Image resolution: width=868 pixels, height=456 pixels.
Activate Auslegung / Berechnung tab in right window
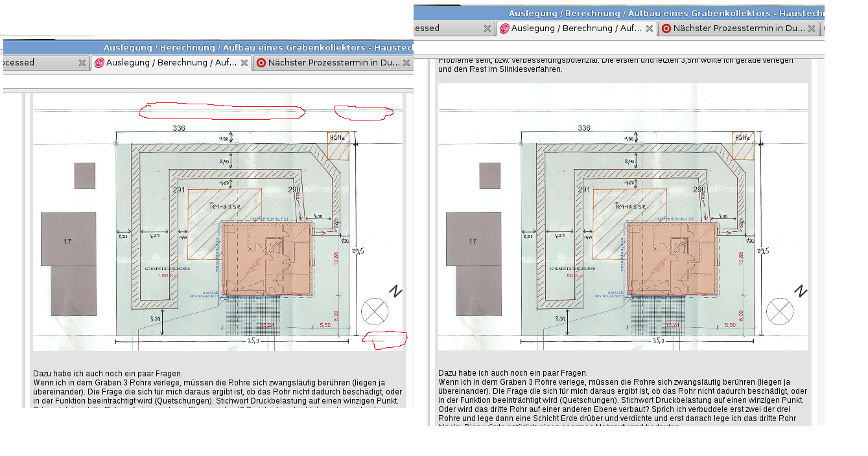click(x=577, y=28)
